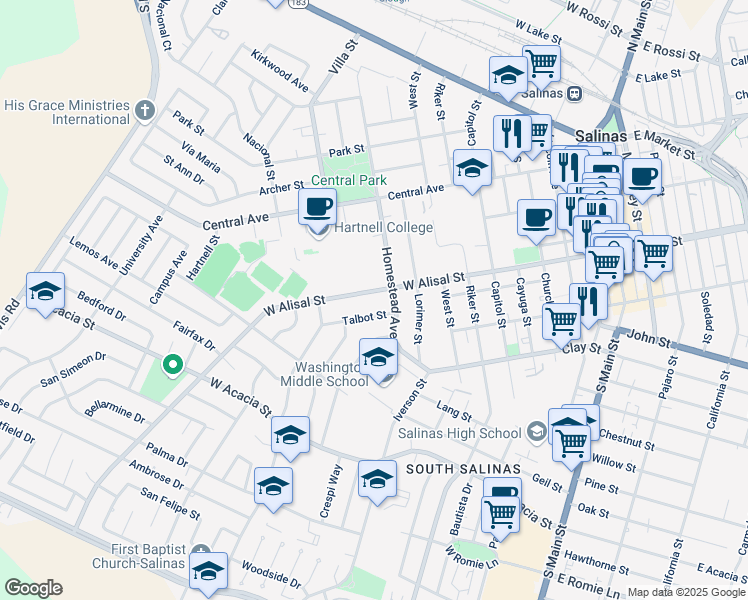The width and height of the screenshot is (748, 600).
Task: Click the Central Park label
Action: point(349,180)
